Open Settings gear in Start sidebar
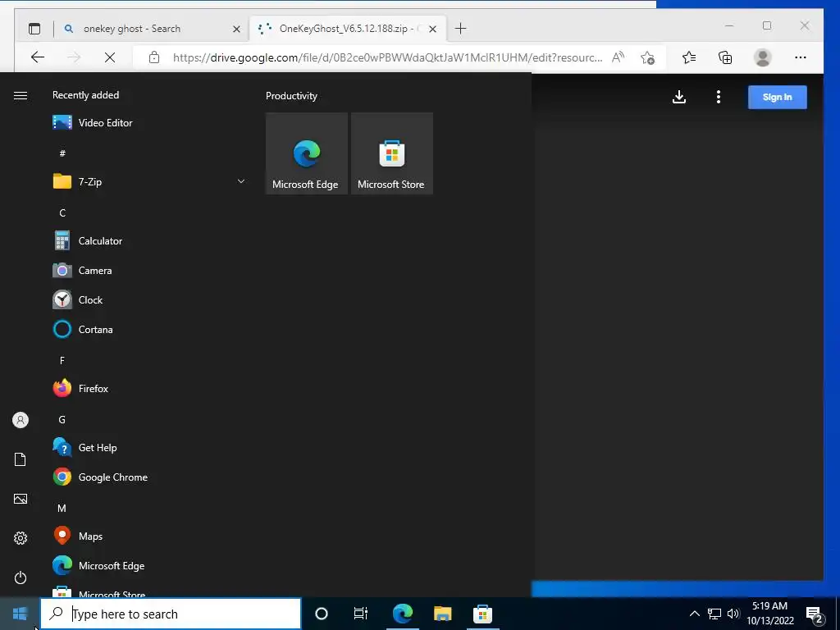This screenshot has height=630, width=840. pyautogui.click(x=21, y=538)
